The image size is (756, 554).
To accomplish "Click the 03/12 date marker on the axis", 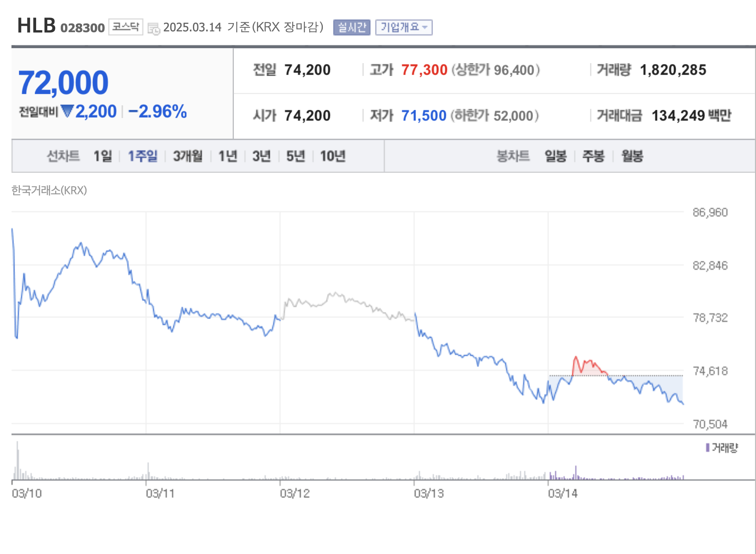I will (x=295, y=493).
